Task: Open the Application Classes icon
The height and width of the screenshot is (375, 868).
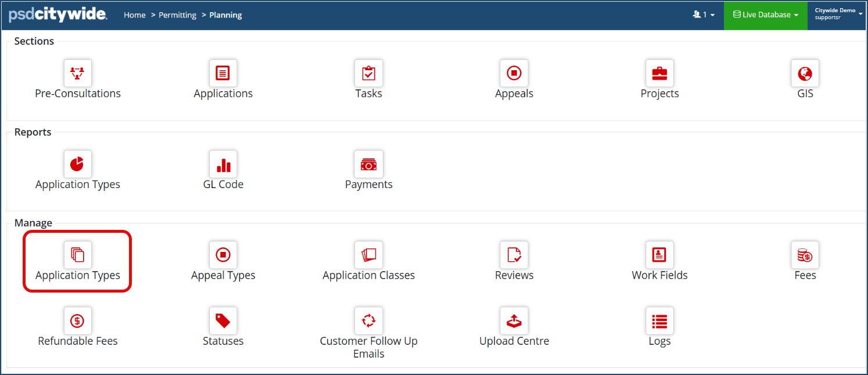Action: click(x=369, y=255)
